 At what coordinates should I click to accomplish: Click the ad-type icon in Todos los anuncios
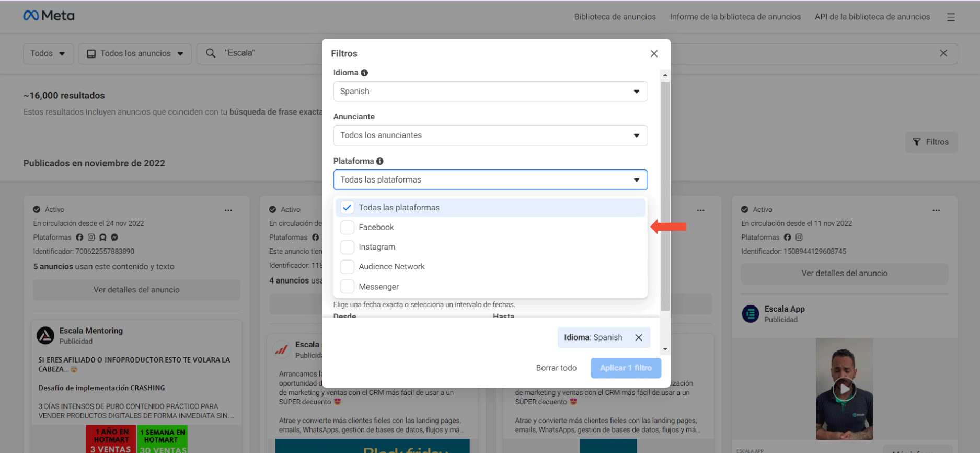(x=91, y=53)
